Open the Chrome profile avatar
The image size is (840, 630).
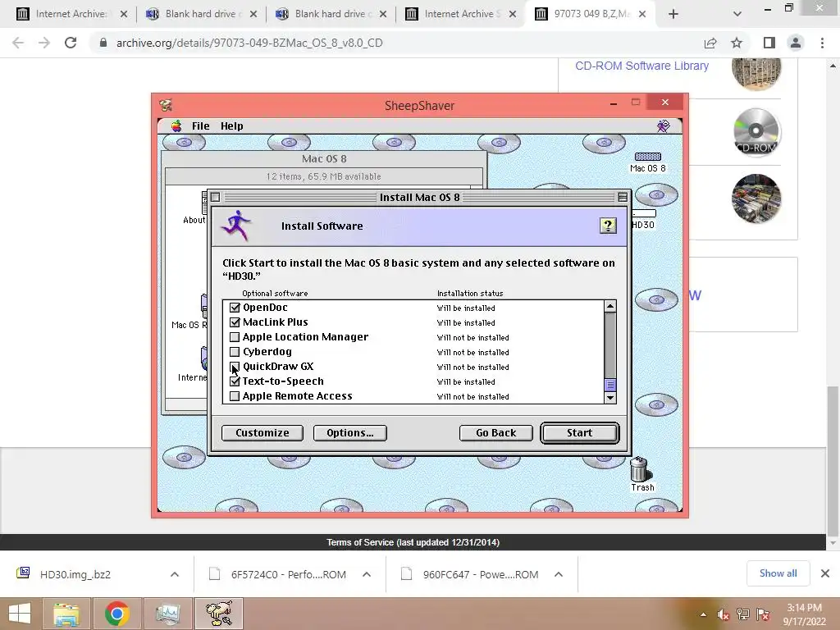(x=796, y=43)
